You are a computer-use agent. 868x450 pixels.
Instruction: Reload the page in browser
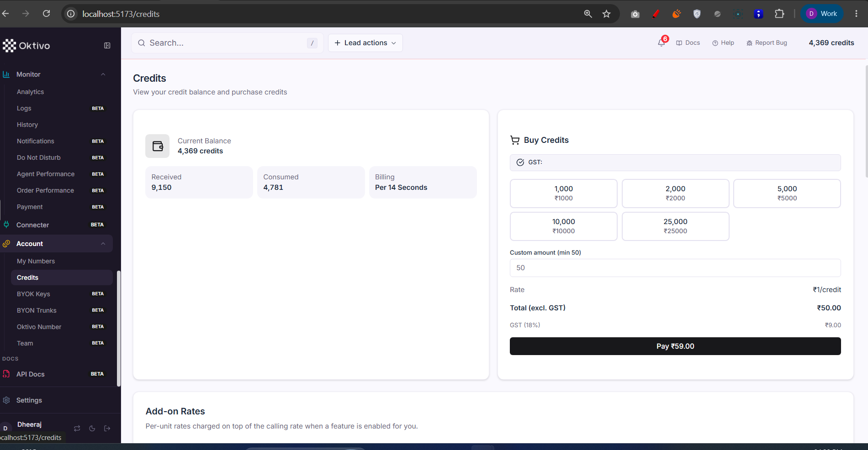[x=46, y=14]
